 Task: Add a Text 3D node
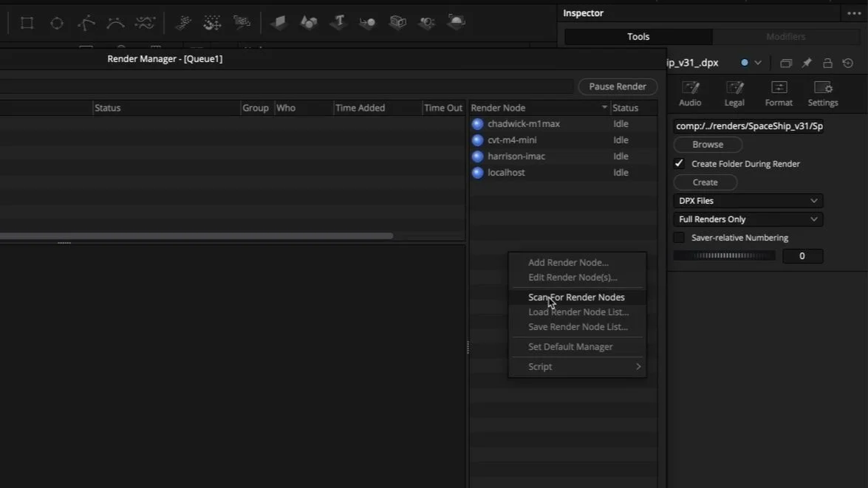(338, 22)
